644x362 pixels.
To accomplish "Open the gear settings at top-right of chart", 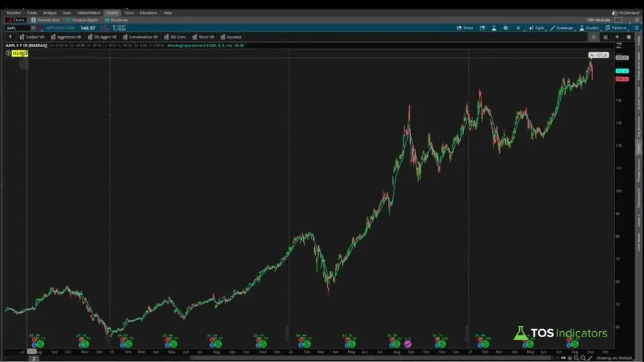I will pyautogui.click(x=629, y=37).
